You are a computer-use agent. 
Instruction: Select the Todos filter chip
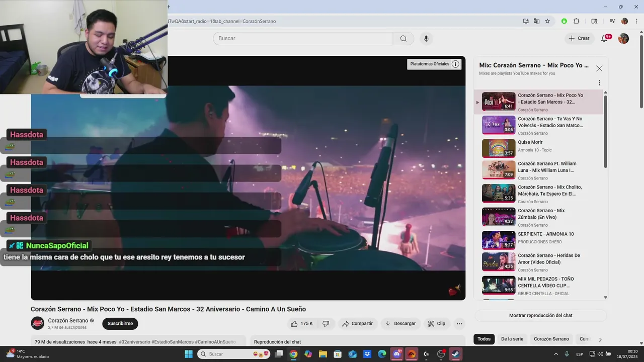[x=484, y=339]
